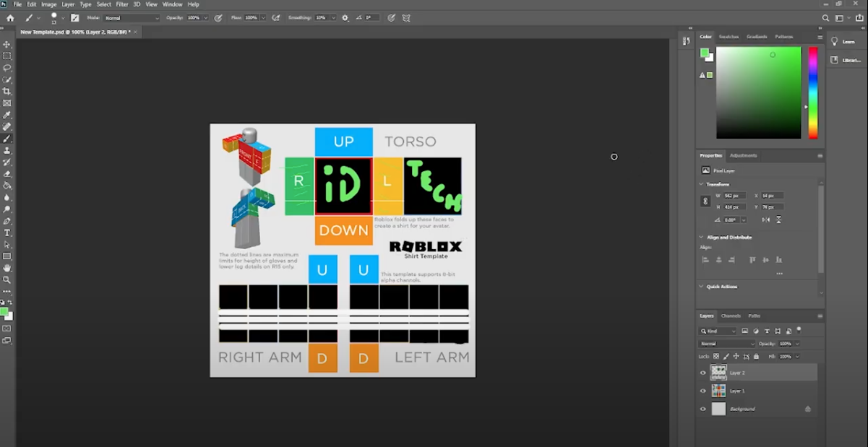Switch to the Channels tab
This screenshot has width=868, height=447.
coord(731,316)
